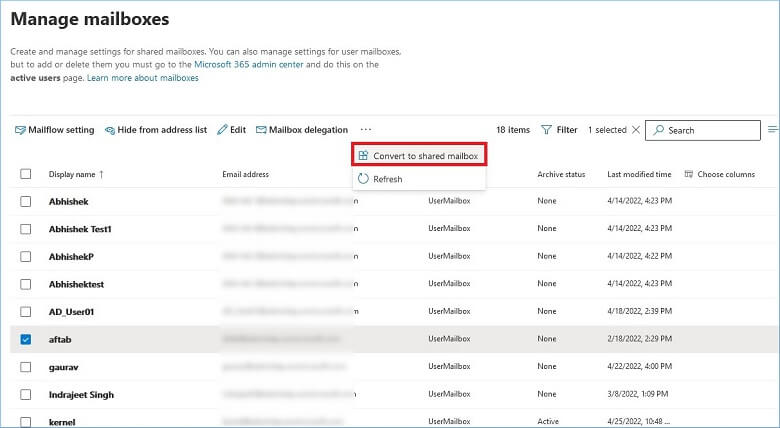Open the Abhishek mailbox name

(x=69, y=202)
